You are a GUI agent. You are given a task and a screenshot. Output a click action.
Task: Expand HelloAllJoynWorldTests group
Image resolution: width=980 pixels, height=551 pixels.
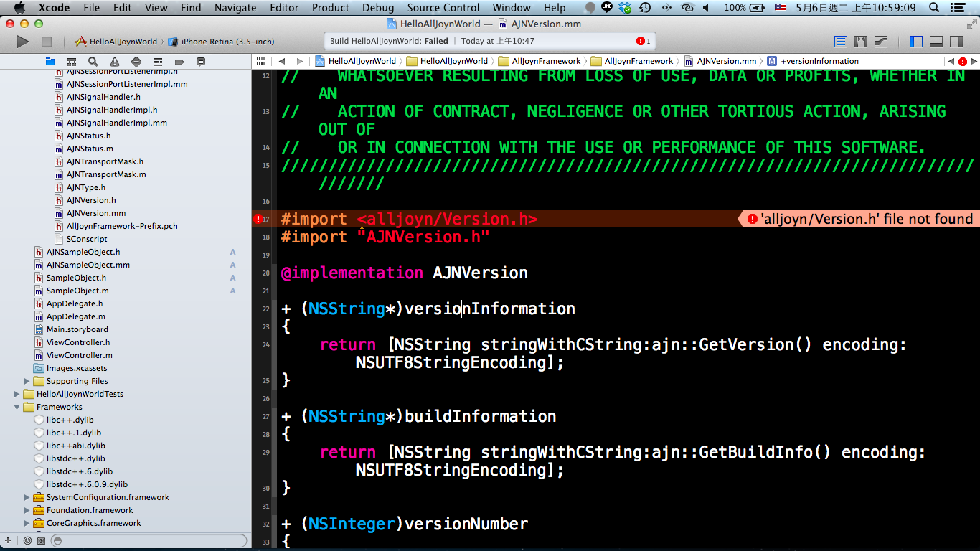(x=18, y=394)
